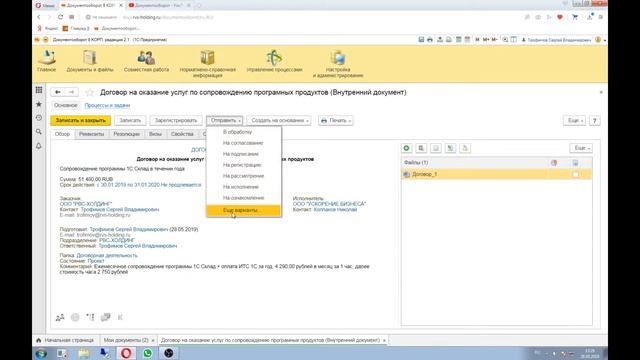Go back with the form's left arrow
This screenshot has width=640, height=360.
pos(58,92)
